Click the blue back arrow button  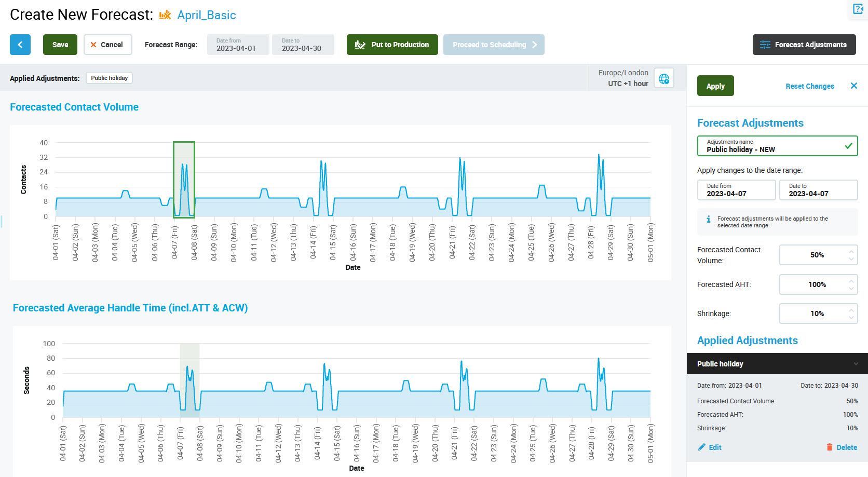20,45
